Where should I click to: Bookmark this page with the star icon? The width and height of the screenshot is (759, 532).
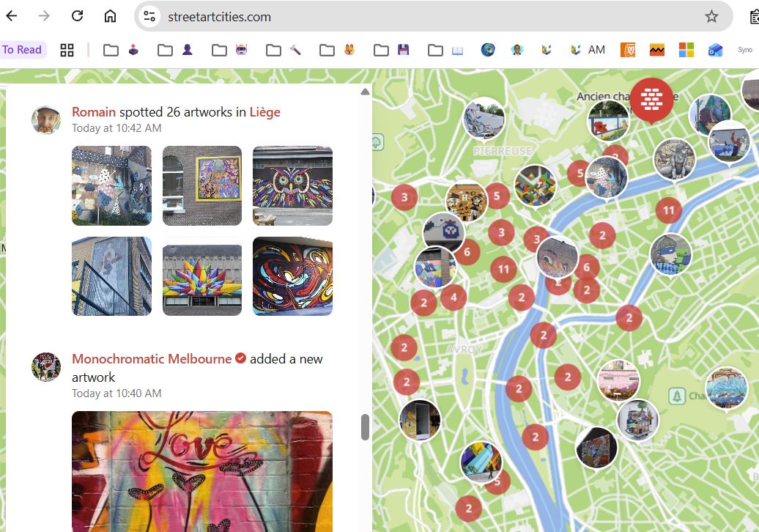[711, 16]
